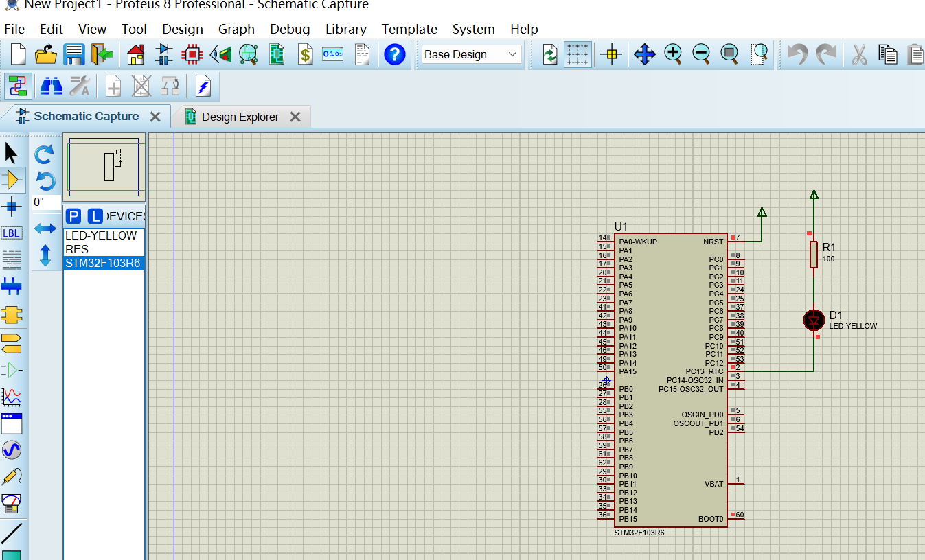Screen dimensions: 925x560
Task: Toggle the false origin crosshair
Action: (x=610, y=54)
